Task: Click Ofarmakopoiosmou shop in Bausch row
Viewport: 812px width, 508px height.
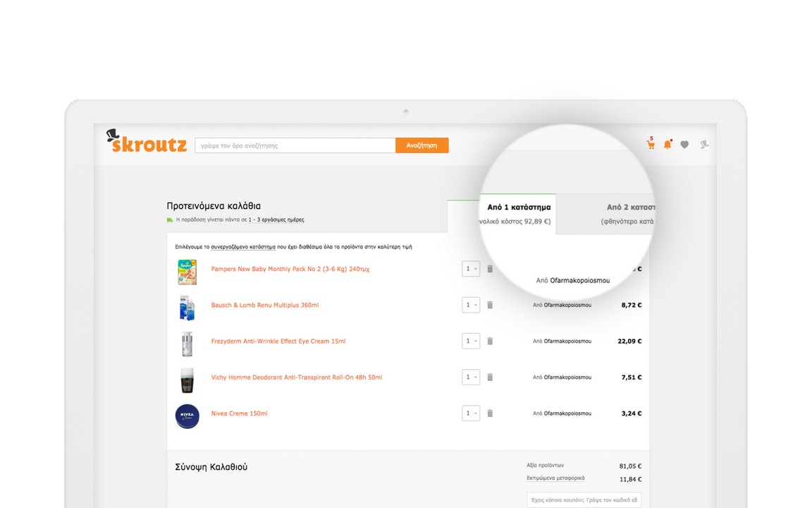Action: pyautogui.click(x=567, y=305)
